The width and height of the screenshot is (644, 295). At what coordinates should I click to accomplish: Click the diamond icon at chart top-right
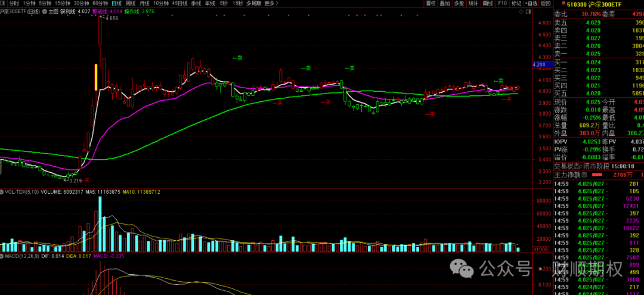[521, 11]
